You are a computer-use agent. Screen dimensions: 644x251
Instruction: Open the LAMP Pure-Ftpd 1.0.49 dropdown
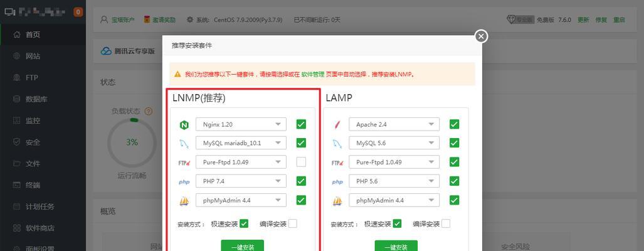[x=394, y=162]
